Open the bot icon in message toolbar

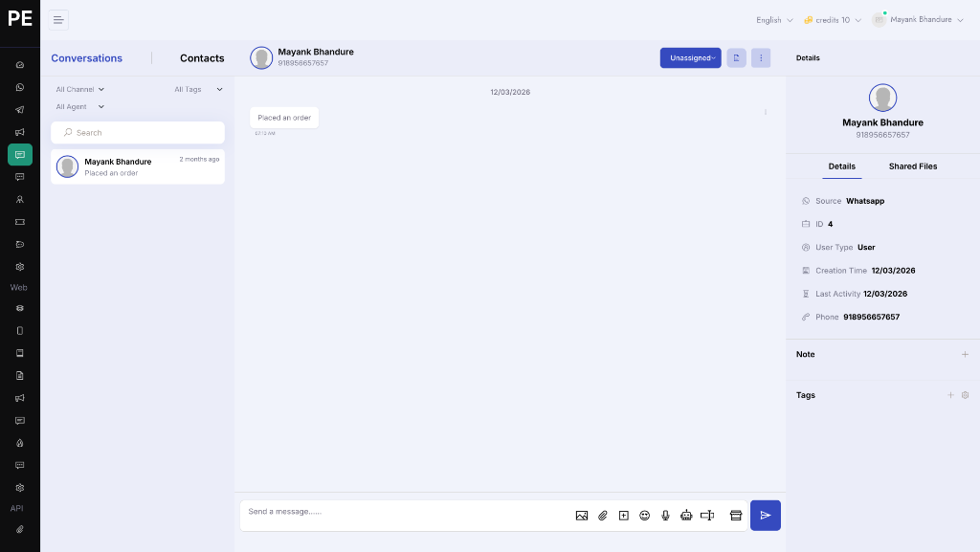pyautogui.click(x=686, y=515)
